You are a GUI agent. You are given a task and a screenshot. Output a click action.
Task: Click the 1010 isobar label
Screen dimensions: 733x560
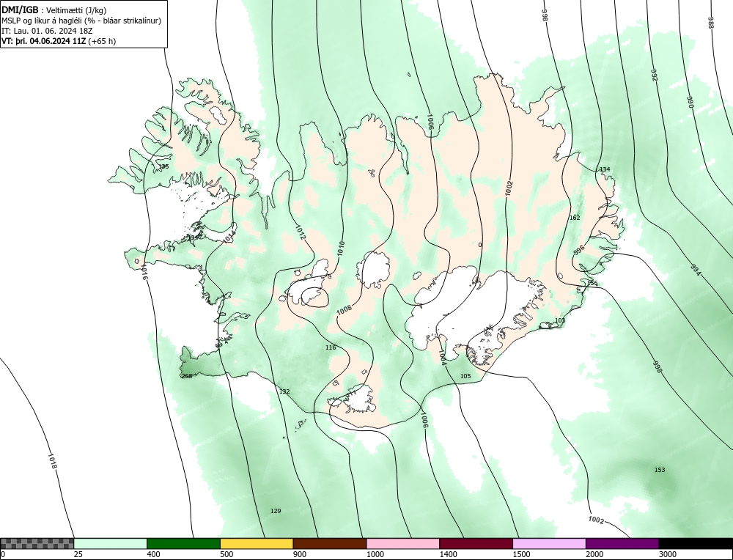342,247
